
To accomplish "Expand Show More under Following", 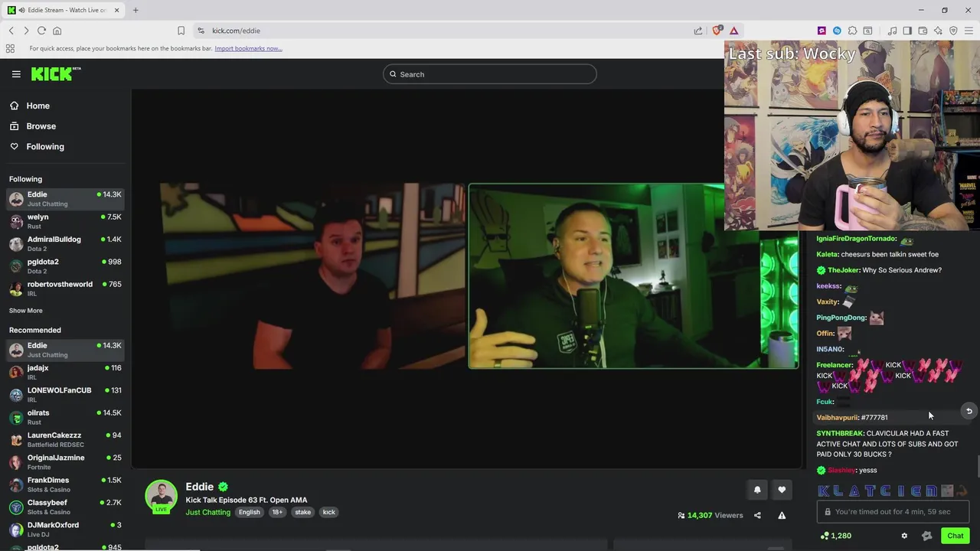I will pos(26,311).
